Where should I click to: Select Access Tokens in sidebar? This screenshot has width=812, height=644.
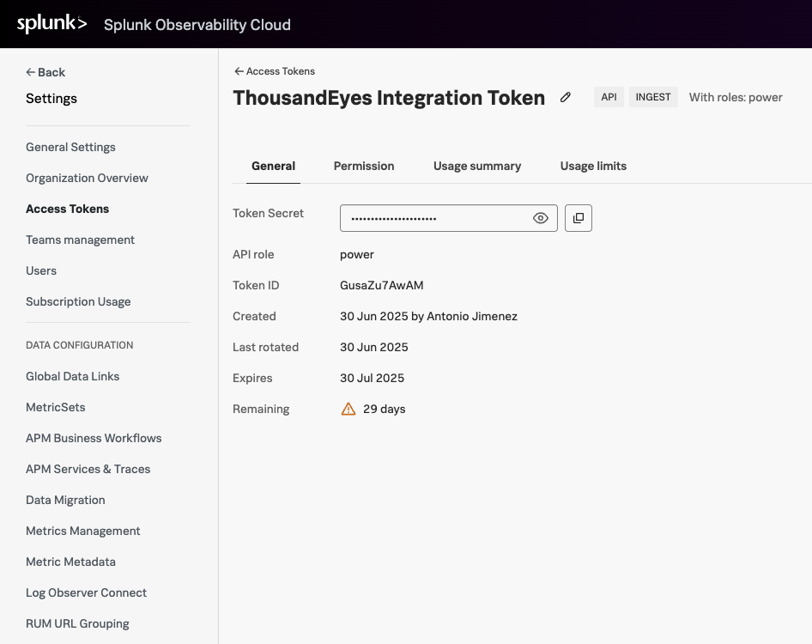[67, 209]
